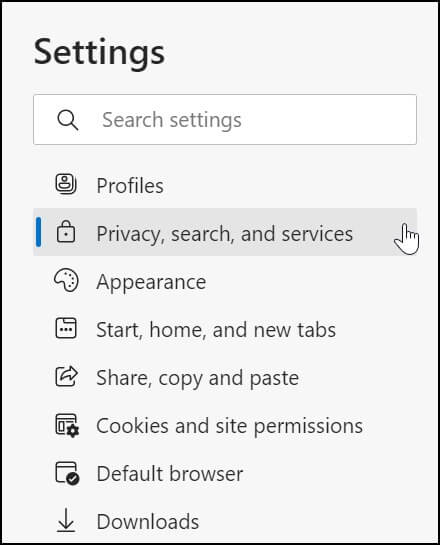Click the magnifier icon in search box
The height and width of the screenshot is (545, 440).
pyautogui.click(x=68, y=120)
